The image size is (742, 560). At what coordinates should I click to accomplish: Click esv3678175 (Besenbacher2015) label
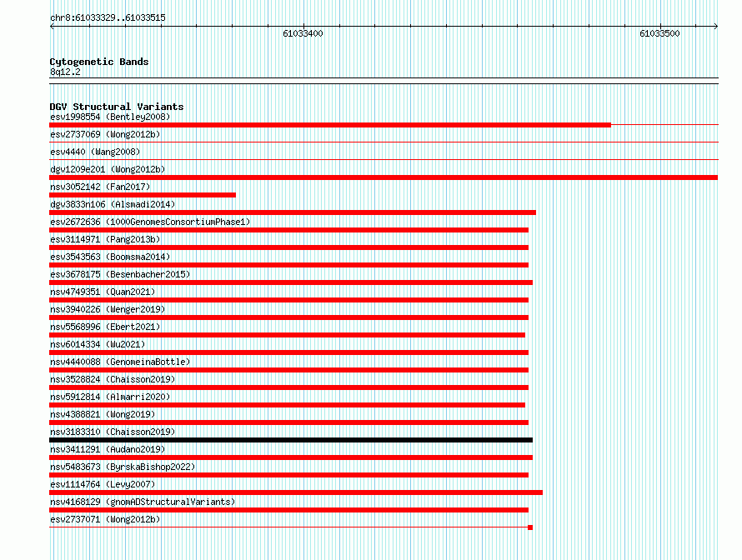coord(120,274)
